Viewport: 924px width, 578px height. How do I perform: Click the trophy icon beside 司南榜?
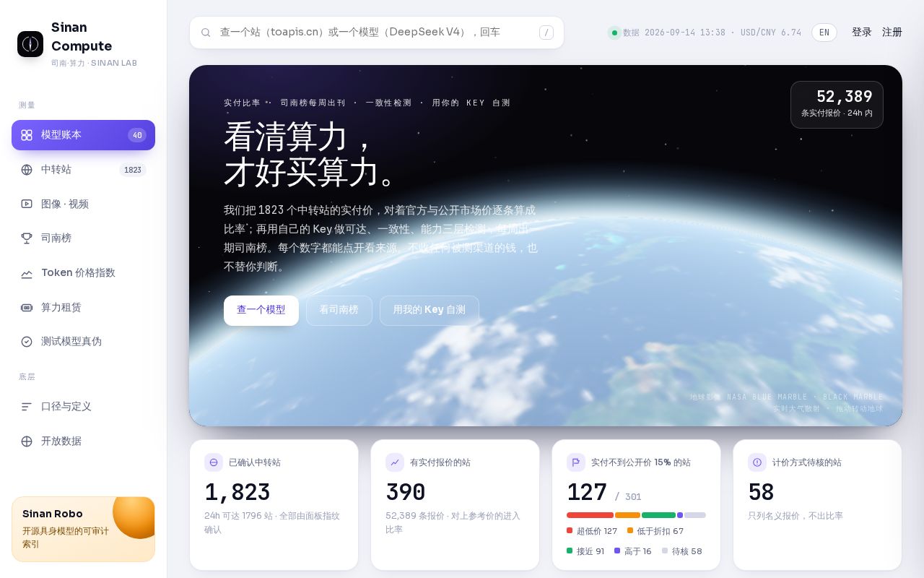click(x=27, y=238)
